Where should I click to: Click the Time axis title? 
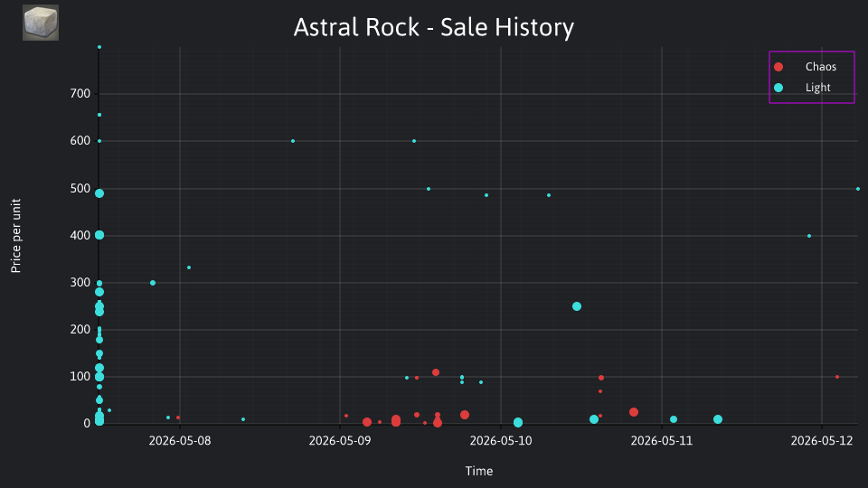coord(479,471)
